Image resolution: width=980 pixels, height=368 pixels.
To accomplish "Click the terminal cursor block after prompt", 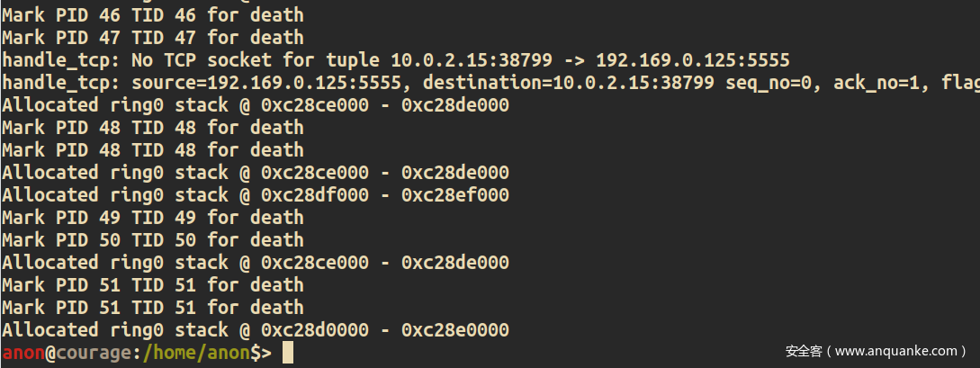I will click(287, 353).
